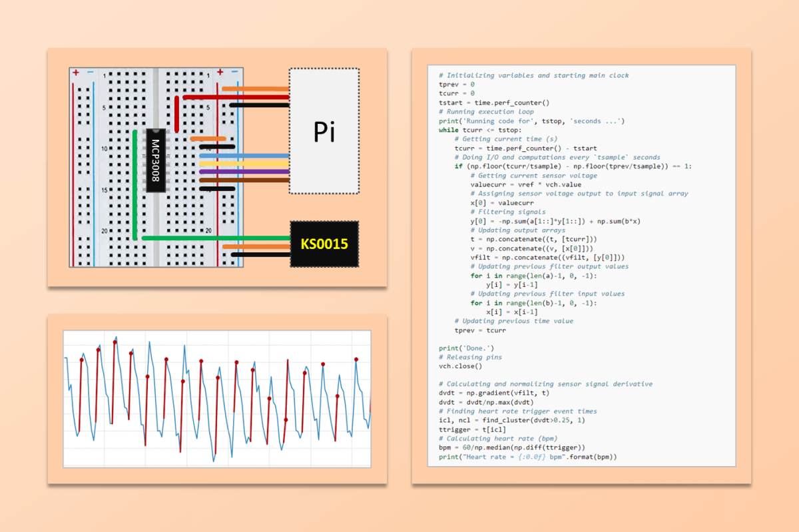This screenshot has height=532, width=799.
Task: Click the KS0015 sensor module label
Action: coord(324,244)
